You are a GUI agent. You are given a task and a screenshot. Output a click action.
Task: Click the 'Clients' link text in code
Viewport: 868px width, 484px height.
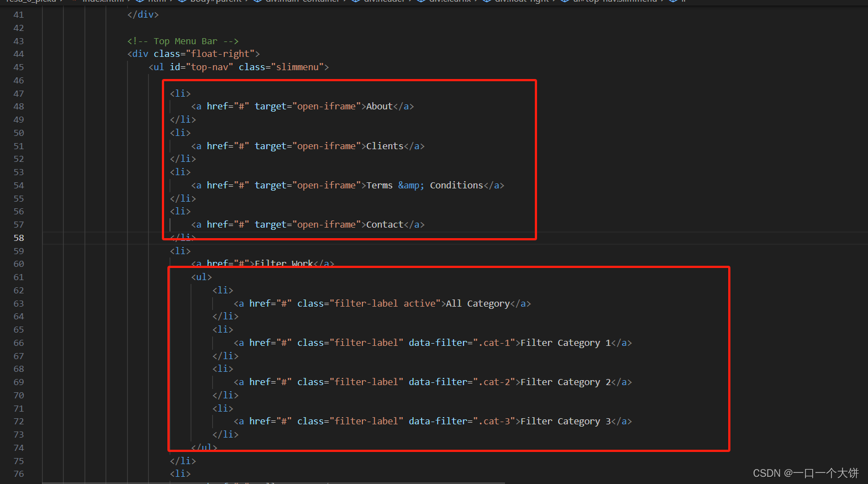tap(385, 146)
